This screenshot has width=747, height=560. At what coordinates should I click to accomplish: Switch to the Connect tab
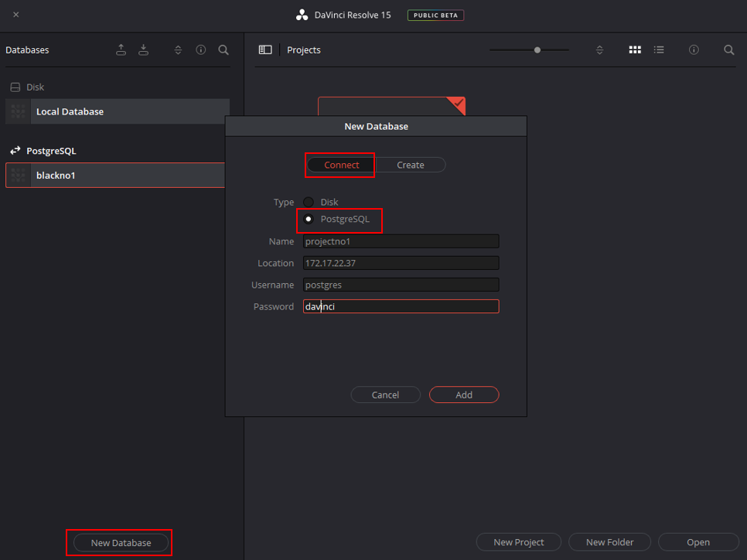[342, 165]
